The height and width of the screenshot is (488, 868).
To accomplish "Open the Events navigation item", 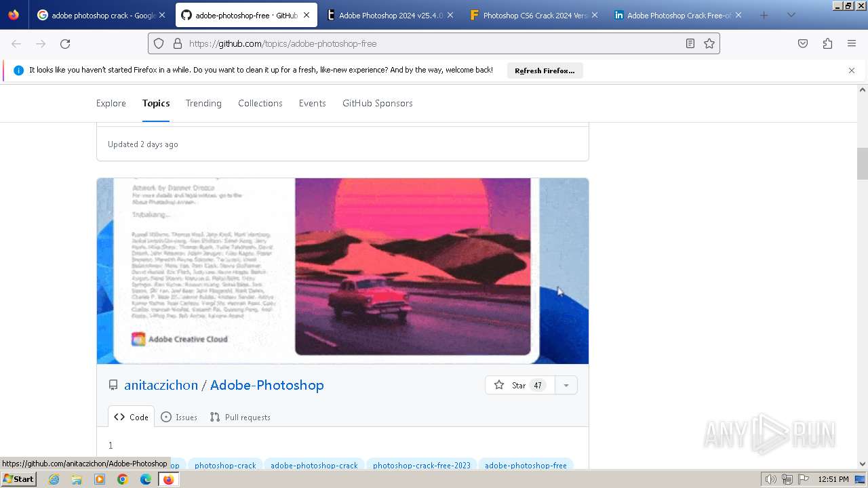I will [x=313, y=103].
